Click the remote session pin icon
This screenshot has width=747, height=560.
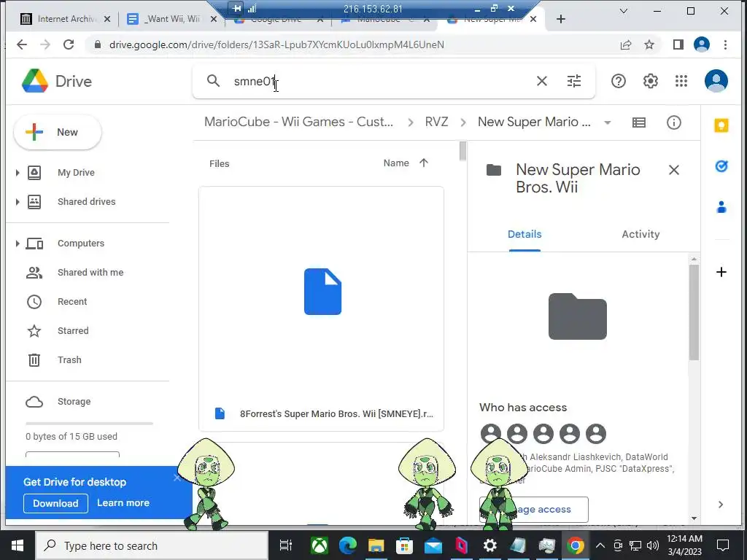(237, 8)
